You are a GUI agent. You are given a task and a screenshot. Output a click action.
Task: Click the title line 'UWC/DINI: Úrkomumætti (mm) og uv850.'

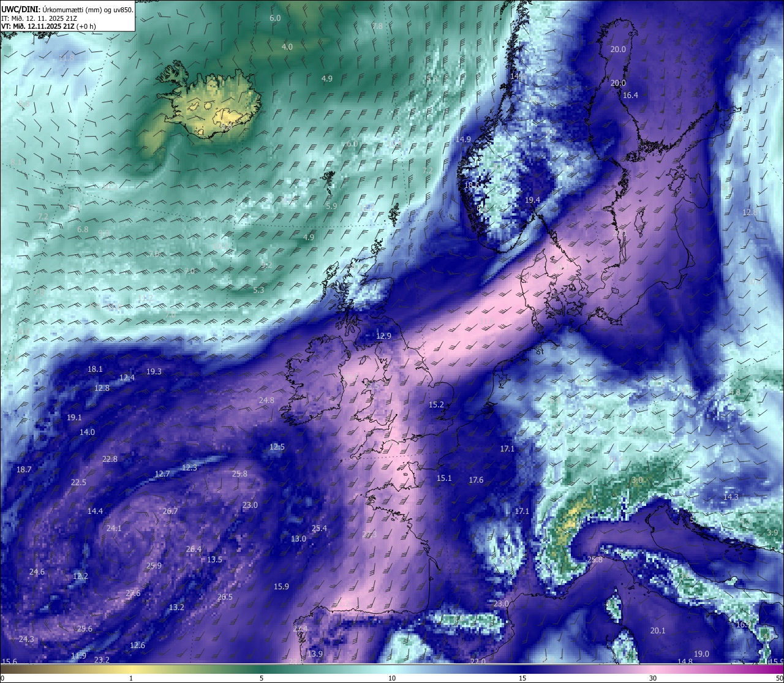[67, 10]
